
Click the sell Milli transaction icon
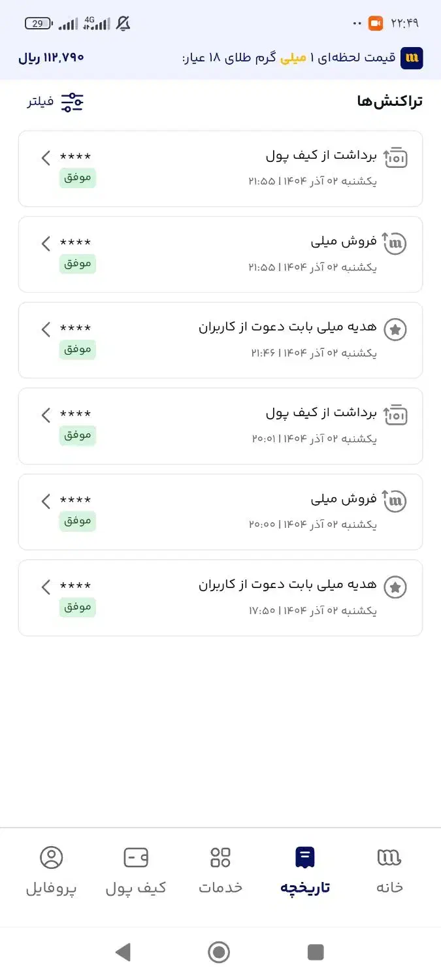pyautogui.click(x=395, y=243)
